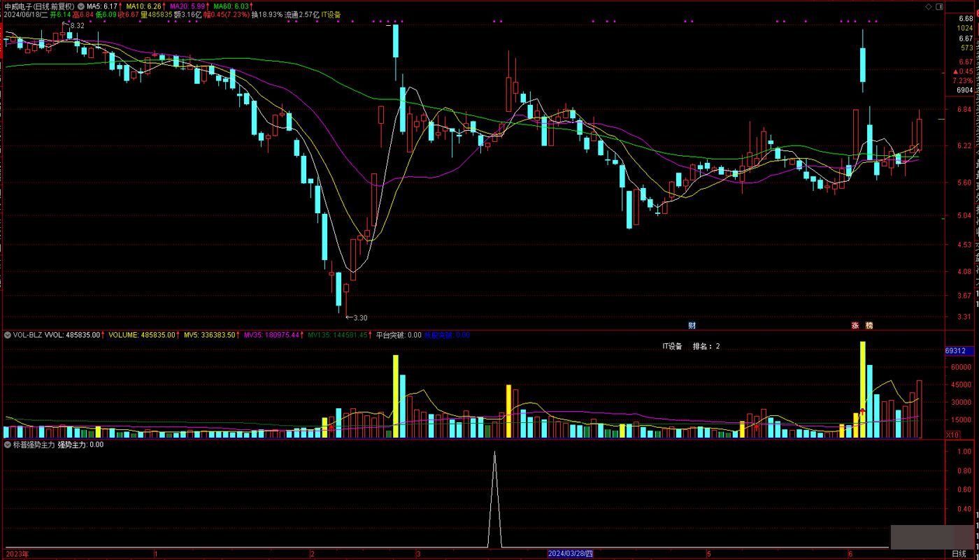This screenshot has height=560, width=979.
Task: Expand the 标普强势主力 indicator dropdown arrow
Action: [x=7, y=444]
